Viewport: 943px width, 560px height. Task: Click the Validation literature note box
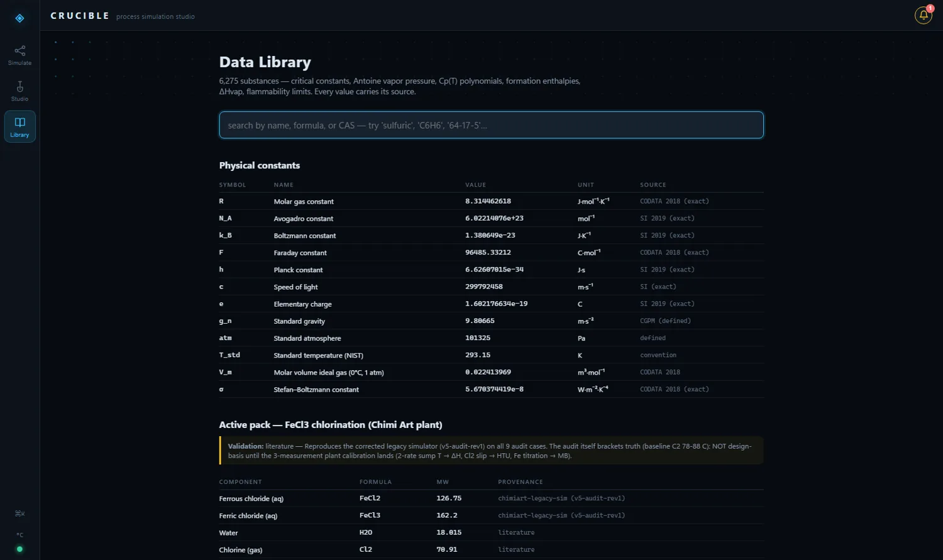pos(491,451)
